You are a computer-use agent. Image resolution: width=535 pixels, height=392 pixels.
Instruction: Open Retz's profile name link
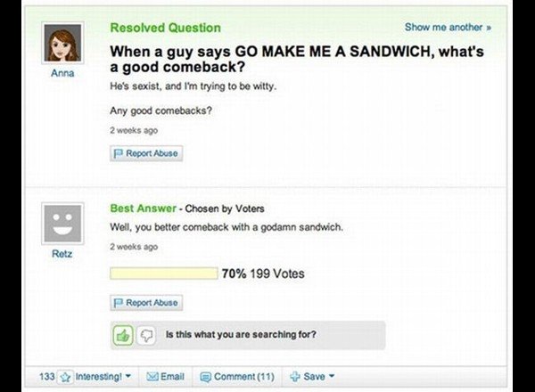tap(62, 254)
